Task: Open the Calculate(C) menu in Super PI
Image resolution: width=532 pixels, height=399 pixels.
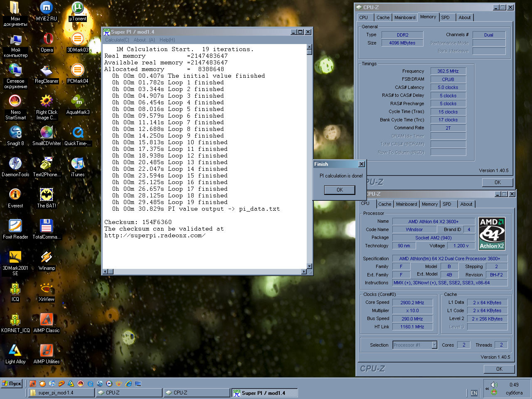Action: [x=117, y=40]
